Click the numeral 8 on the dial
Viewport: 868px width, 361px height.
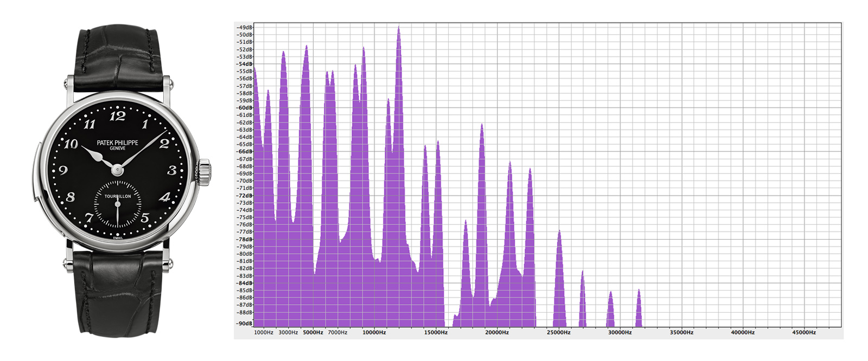tap(71, 197)
